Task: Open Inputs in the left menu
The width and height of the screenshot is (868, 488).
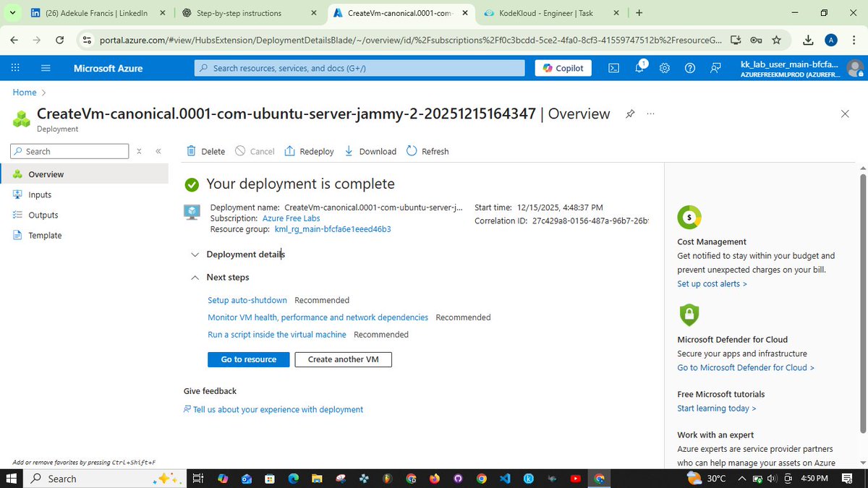Action: (x=84, y=194)
